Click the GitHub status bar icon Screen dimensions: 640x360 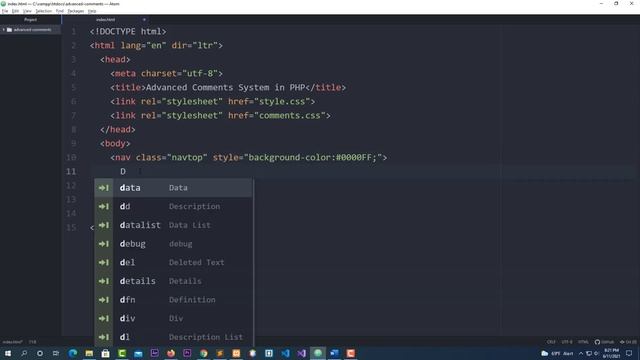[604, 342]
